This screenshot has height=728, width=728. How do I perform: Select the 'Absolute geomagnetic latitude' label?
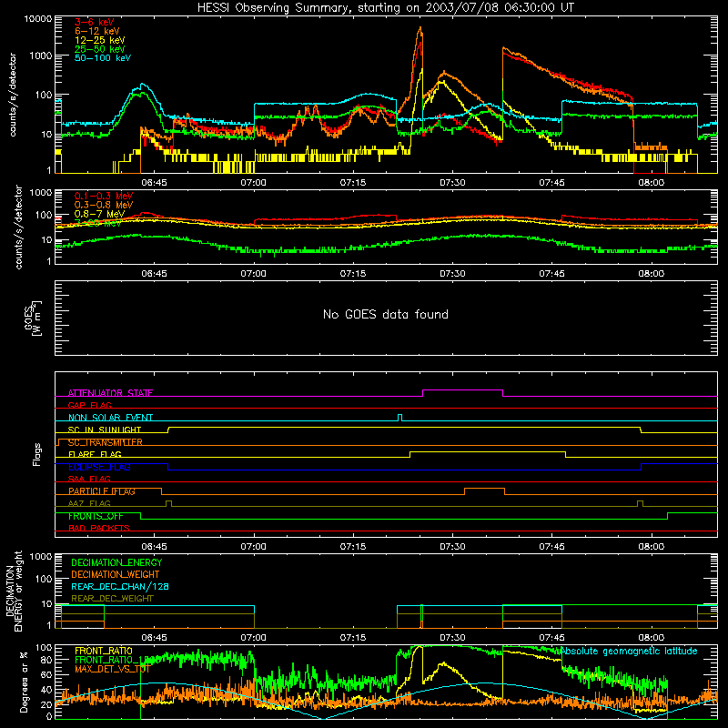[629, 652]
